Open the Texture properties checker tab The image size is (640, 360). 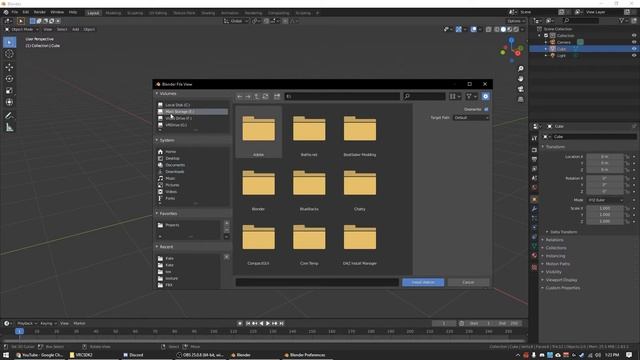click(x=534, y=267)
